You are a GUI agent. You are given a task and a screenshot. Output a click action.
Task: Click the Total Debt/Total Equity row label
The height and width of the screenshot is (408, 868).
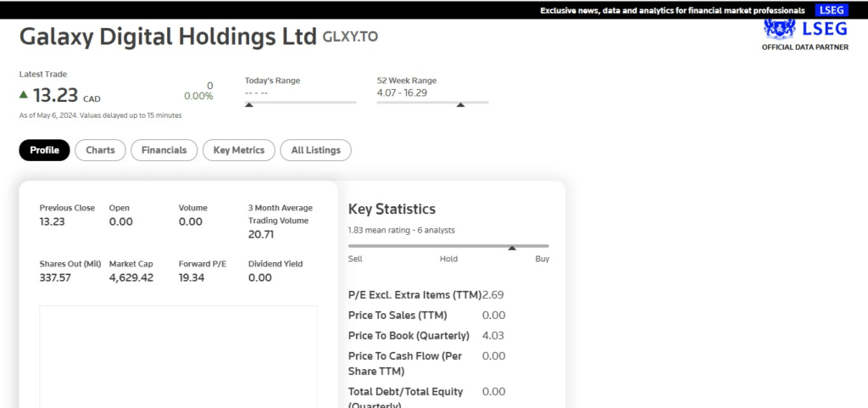coord(406,399)
